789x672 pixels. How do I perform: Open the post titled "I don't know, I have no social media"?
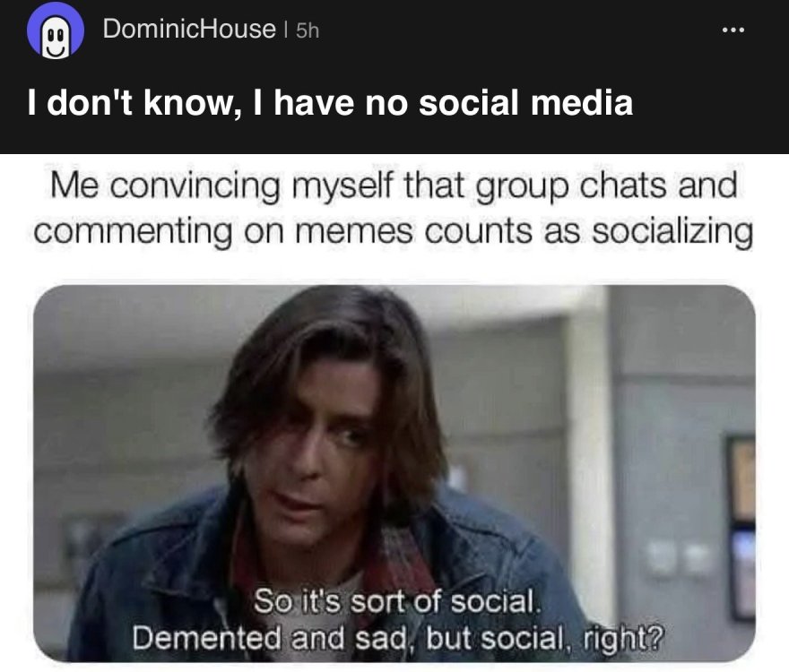pyautogui.click(x=331, y=103)
